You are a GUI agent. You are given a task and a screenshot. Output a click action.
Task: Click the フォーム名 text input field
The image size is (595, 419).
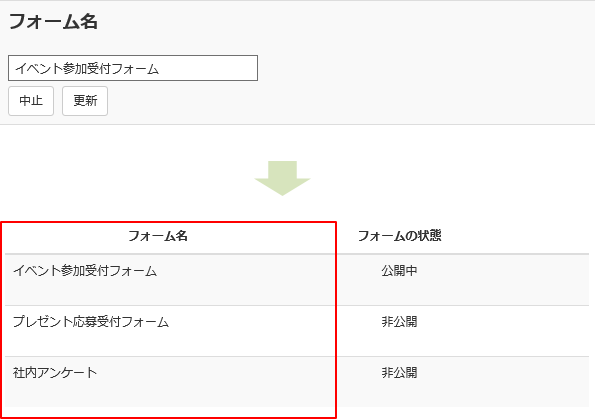pos(133,68)
